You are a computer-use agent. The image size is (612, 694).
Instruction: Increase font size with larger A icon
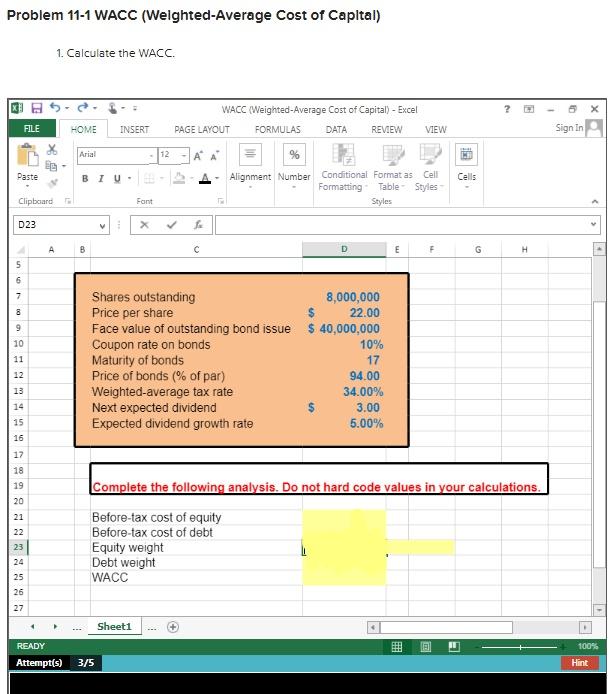pos(198,155)
